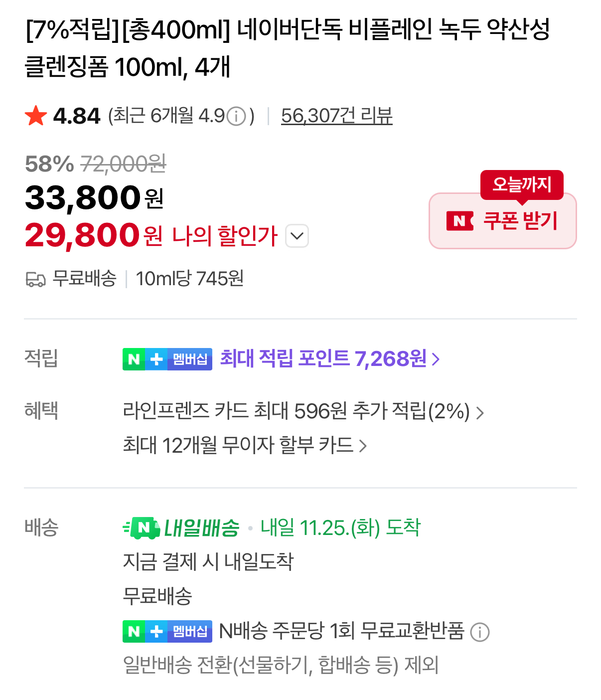Click the 10ml당 745원 unit price

(189, 279)
